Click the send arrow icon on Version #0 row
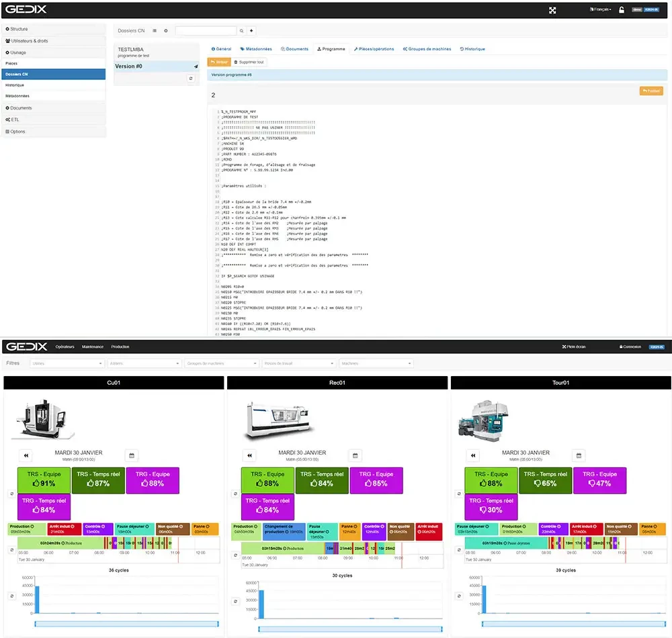Viewport: 672px width, 638px height. click(196, 66)
